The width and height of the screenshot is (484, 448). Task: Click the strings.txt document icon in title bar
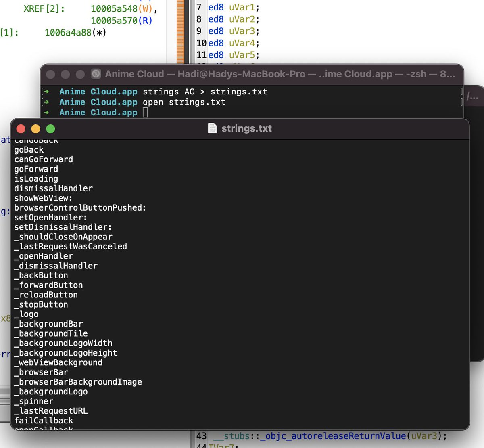(213, 128)
